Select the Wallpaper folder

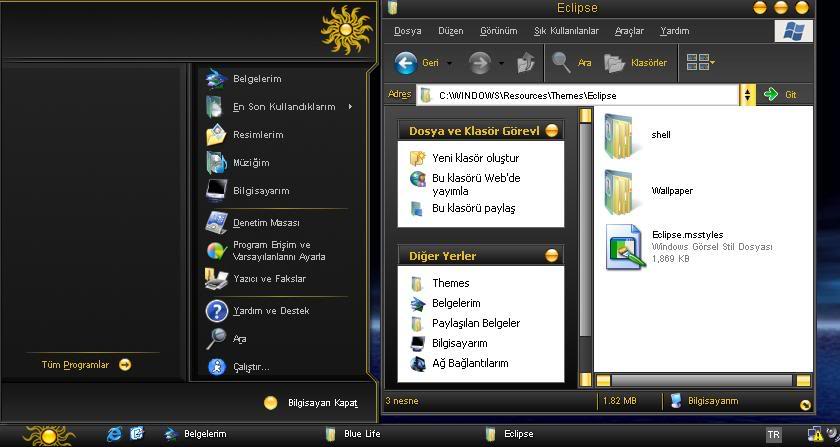(x=648, y=191)
